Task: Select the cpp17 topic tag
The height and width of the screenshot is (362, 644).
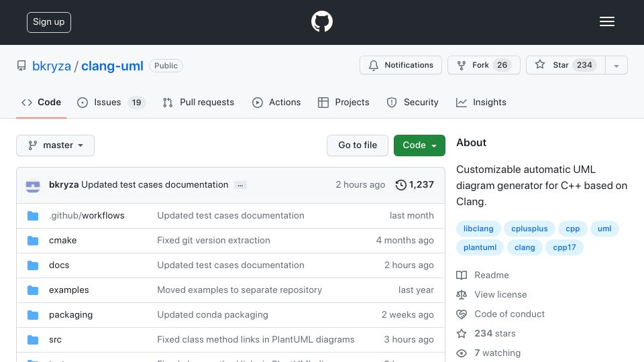Action: 564,247
